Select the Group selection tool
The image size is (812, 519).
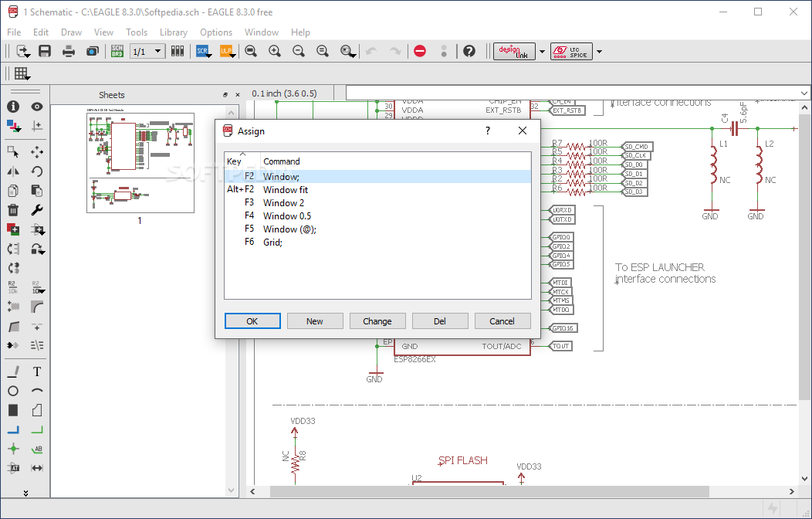(13, 152)
